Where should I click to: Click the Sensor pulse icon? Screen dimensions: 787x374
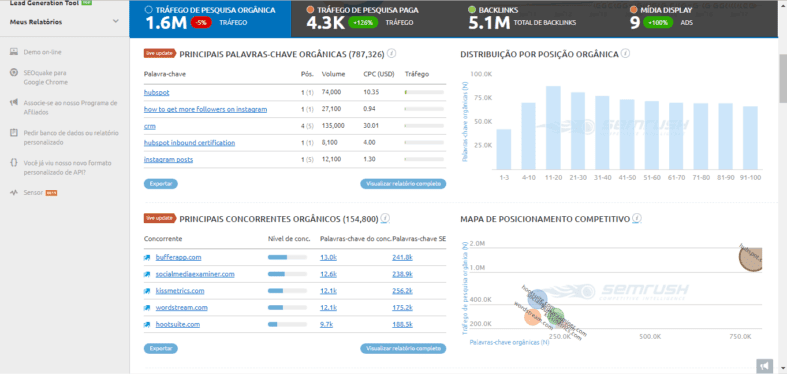click(14, 193)
